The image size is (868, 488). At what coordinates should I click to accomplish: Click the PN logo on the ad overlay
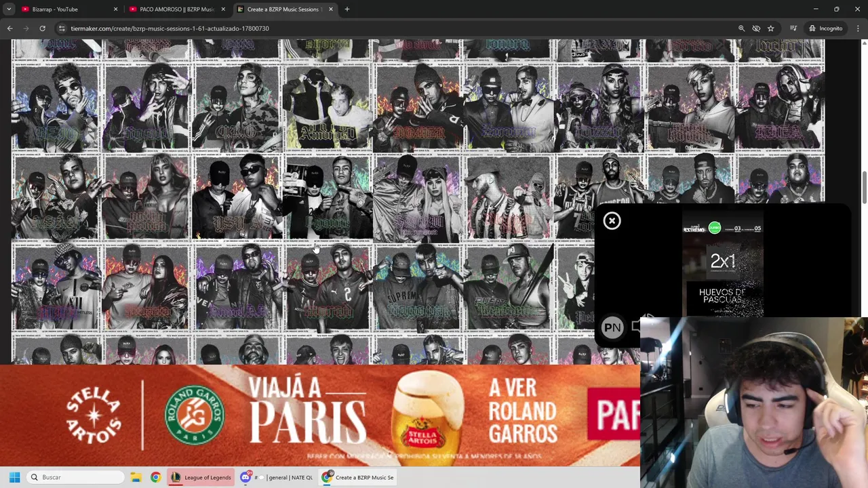[612, 328]
